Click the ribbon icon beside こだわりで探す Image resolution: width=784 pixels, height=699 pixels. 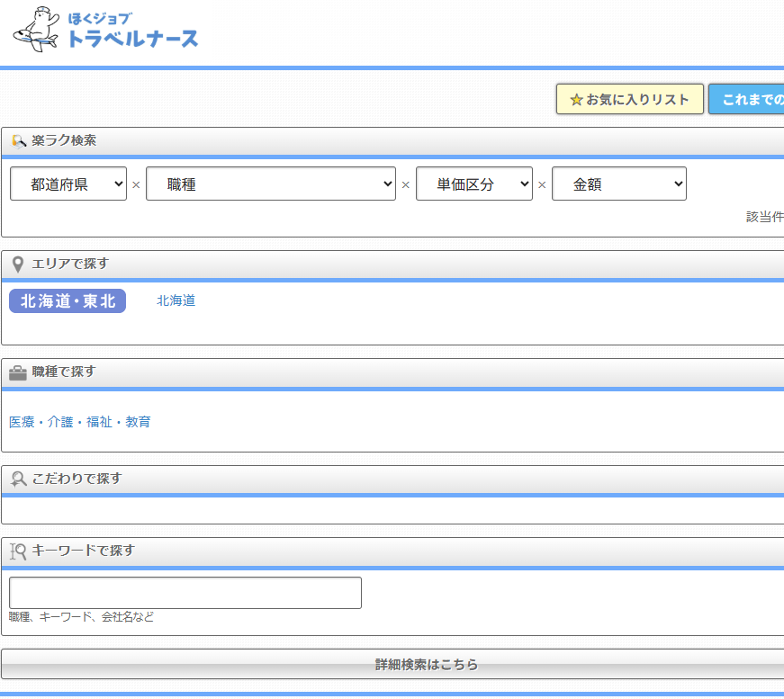(x=18, y=479)
